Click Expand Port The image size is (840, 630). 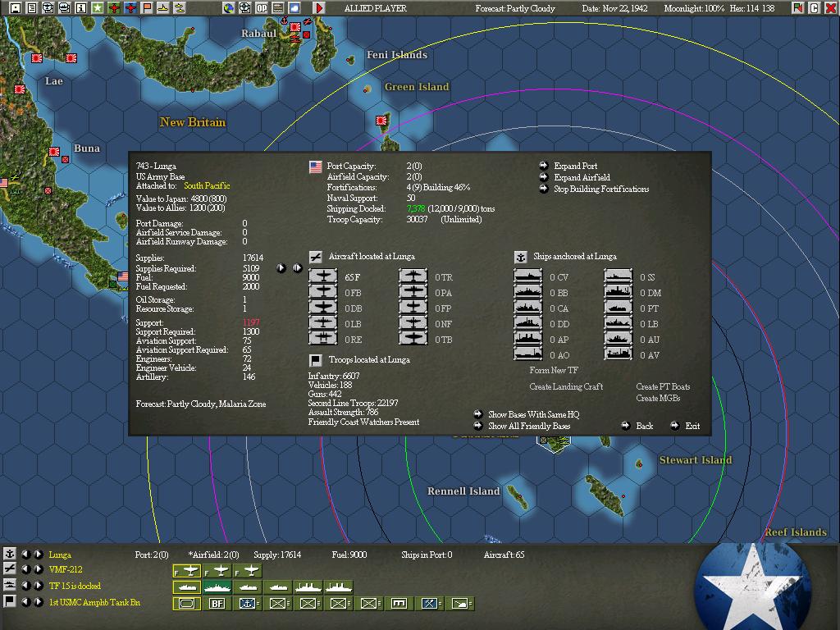[575, 166]
